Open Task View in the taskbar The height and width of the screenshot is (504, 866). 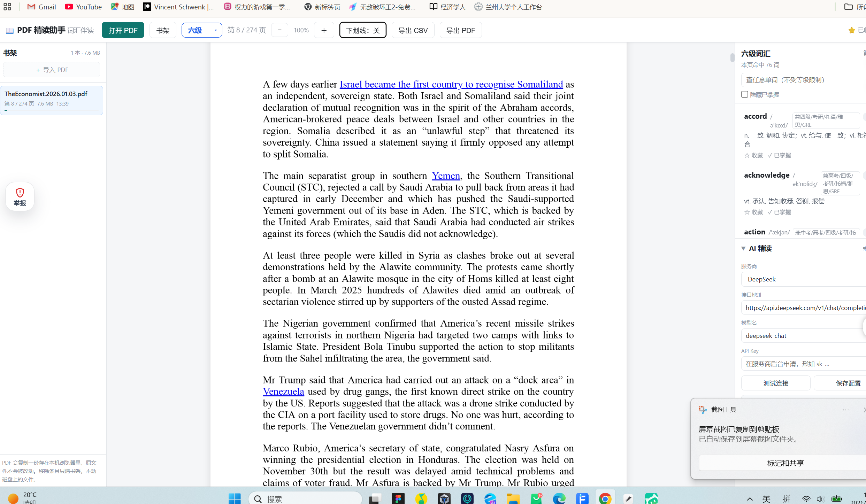point(375,498)
